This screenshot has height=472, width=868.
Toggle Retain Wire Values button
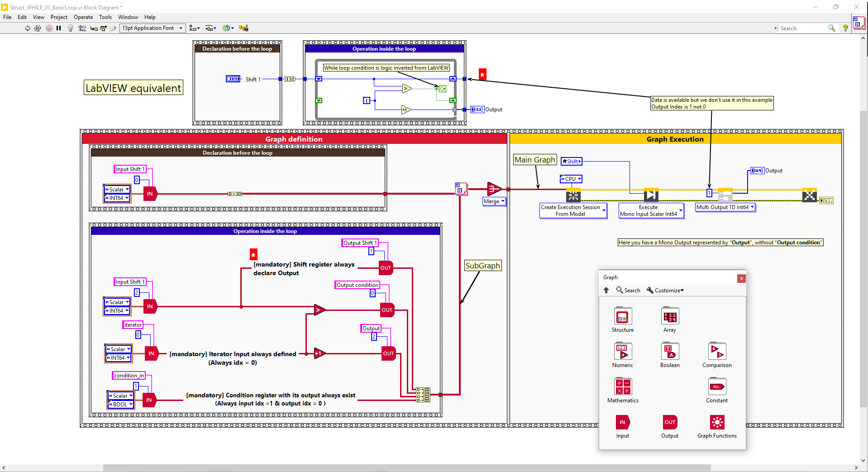[x=82, y=28]
